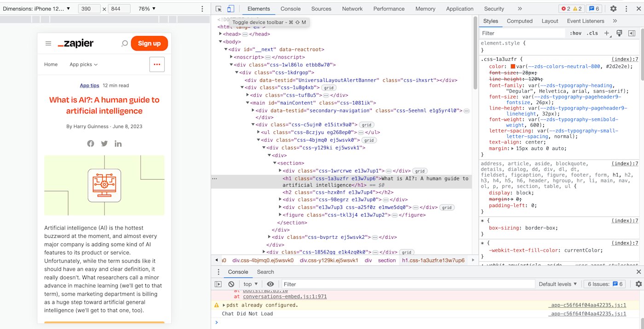
Task: Toggle the :hov element state button
Action: click(x=575, y=33)
